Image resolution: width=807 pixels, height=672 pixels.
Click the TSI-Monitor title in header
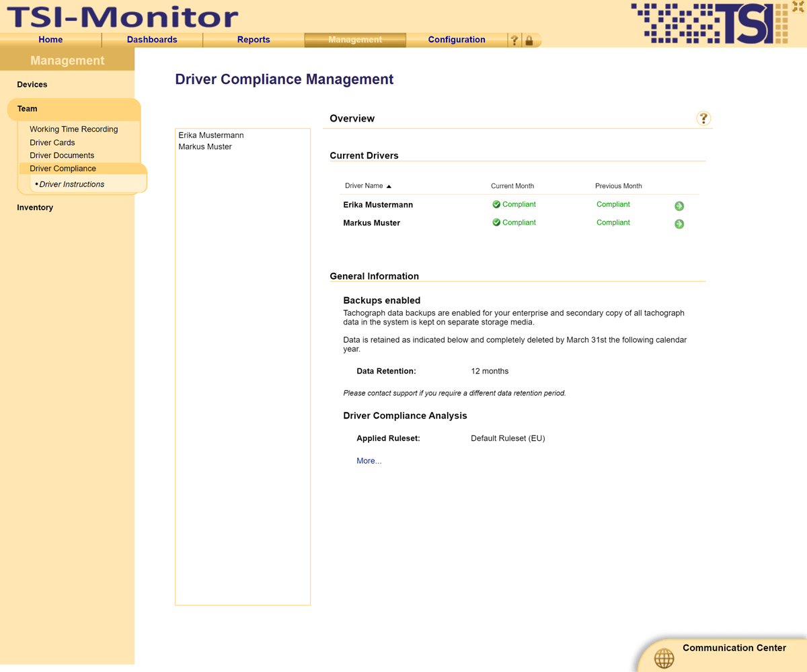click(122, 17)
